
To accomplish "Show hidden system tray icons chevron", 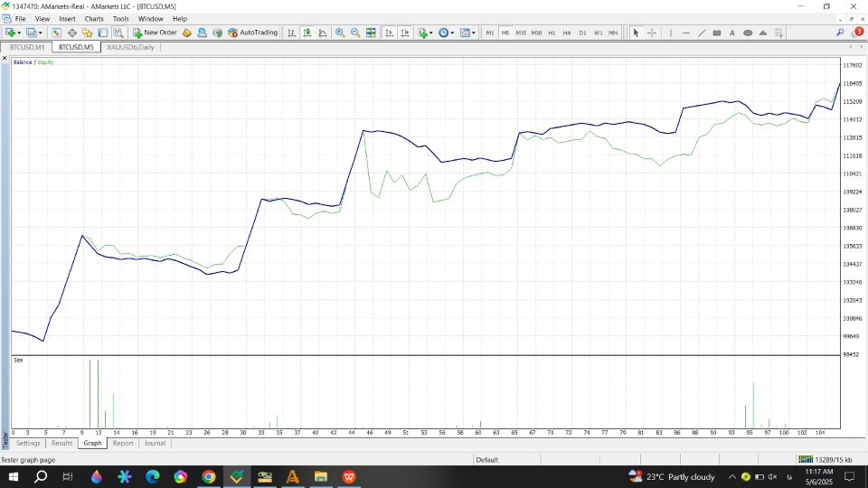I will coord(731,477).
